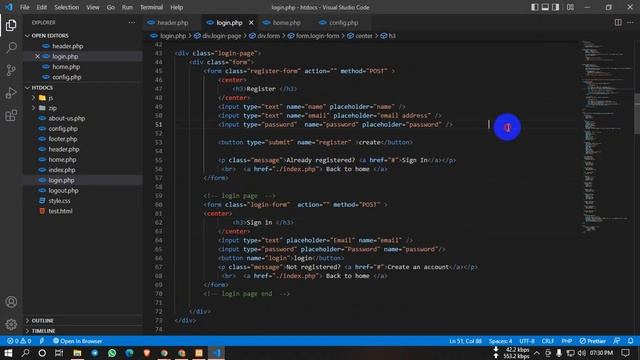Viewport: 640px width, 360px height.
Task: Click the Explorer more actions ellipsis
Action: (131, 22)
